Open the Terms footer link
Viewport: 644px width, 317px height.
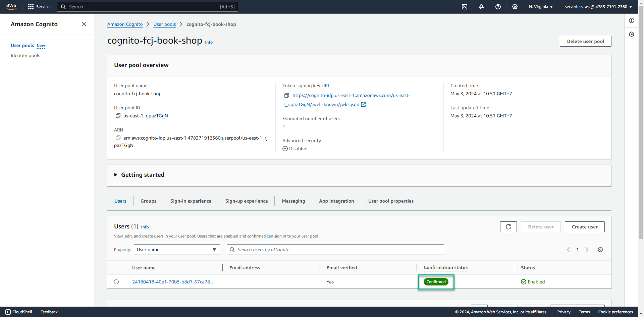click(x=584, y=312)
